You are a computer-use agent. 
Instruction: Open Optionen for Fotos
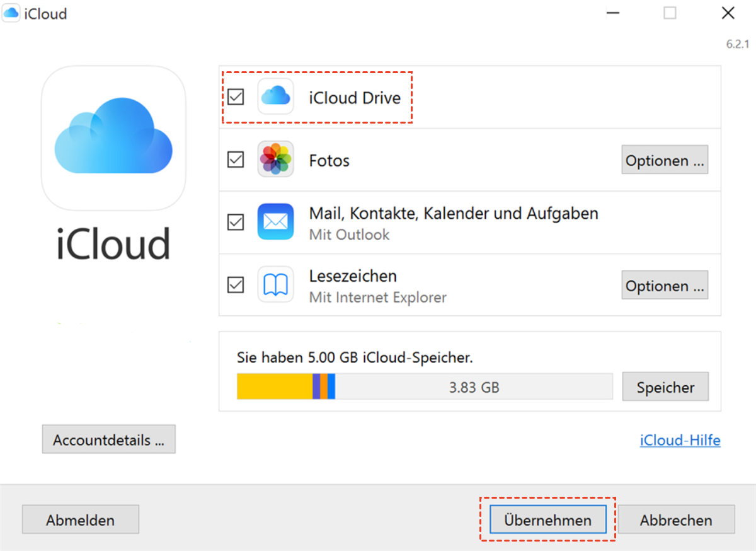click(665, 160)
